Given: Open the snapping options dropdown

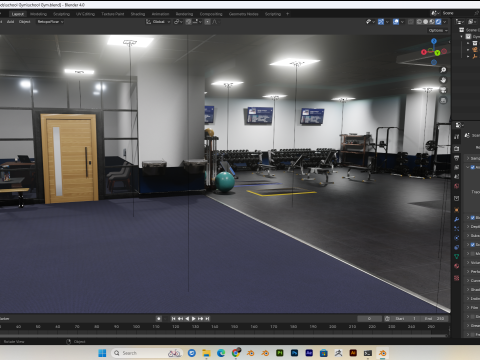Looking at the screenshot, I should point(197,22).
